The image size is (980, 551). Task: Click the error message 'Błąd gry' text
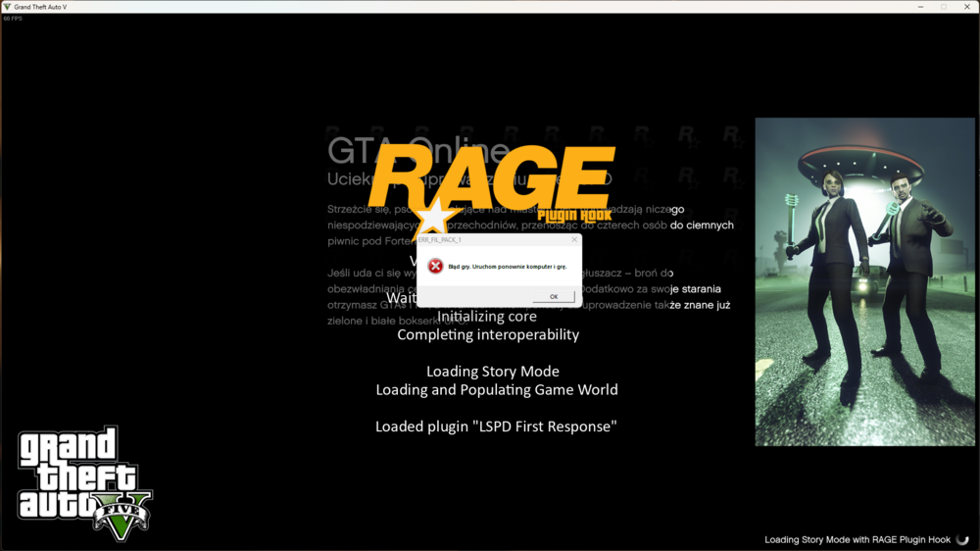(x=508, y=267)
